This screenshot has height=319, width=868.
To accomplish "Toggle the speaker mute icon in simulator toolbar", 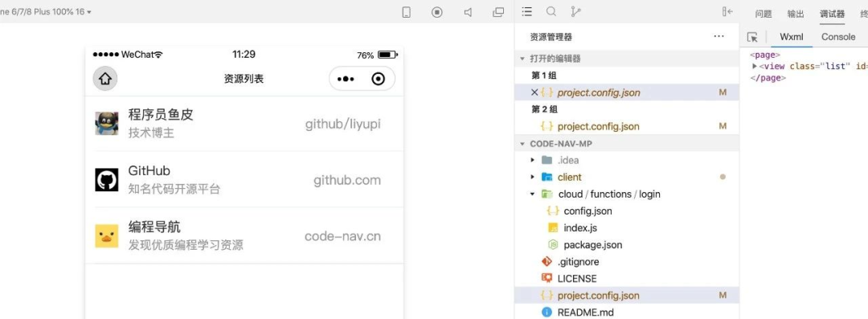I will pyautogui.click(x=468, y=12).
